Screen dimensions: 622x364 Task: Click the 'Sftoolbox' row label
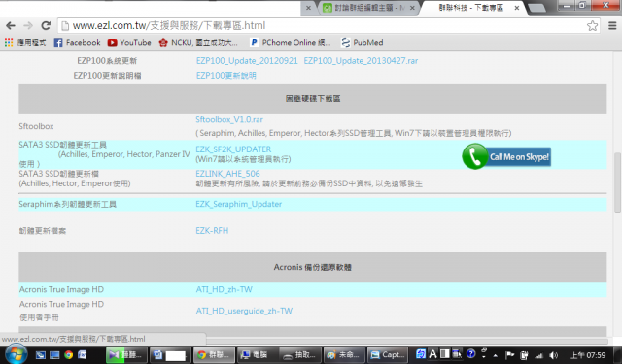tap(36, 126)
